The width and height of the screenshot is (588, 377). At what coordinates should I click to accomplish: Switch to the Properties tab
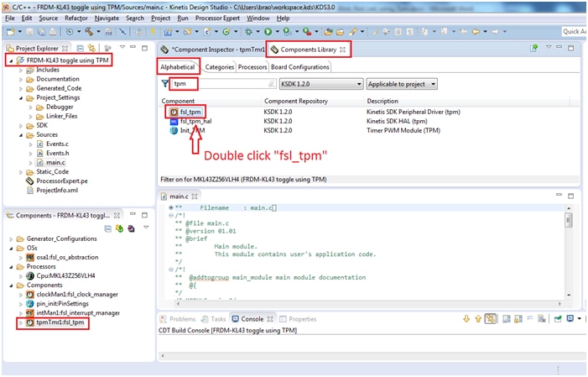click(x=299, y=319)
